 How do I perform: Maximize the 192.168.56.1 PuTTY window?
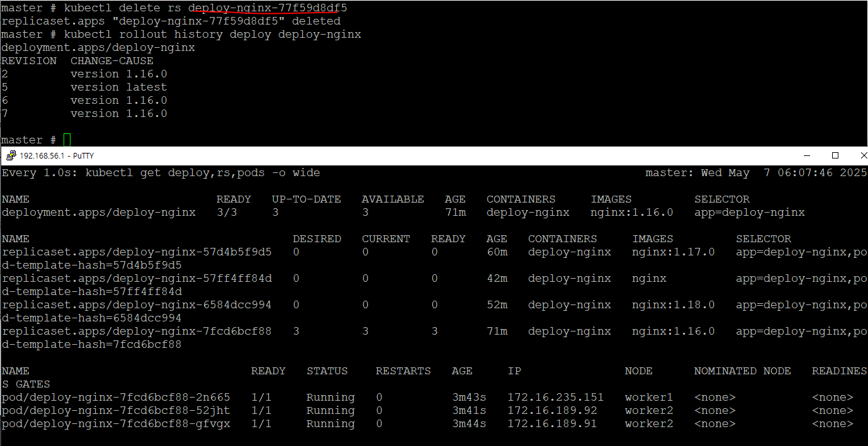pos(835,155)
